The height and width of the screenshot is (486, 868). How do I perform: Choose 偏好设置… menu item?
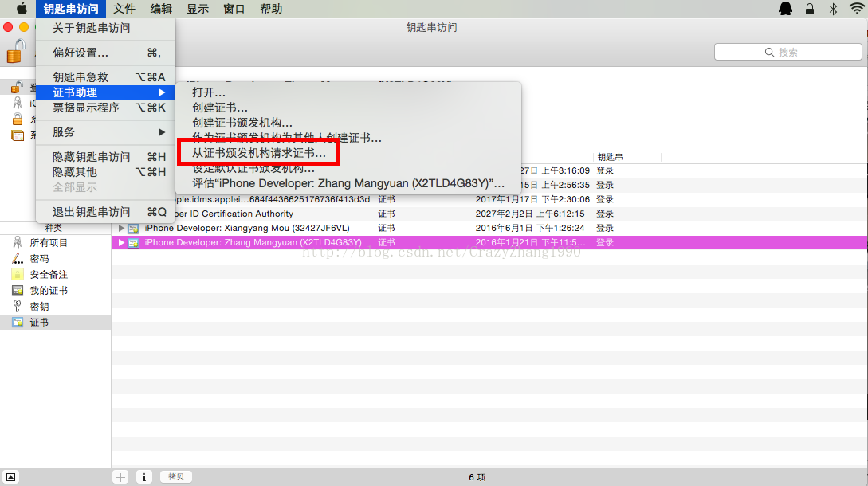point(105,53)
